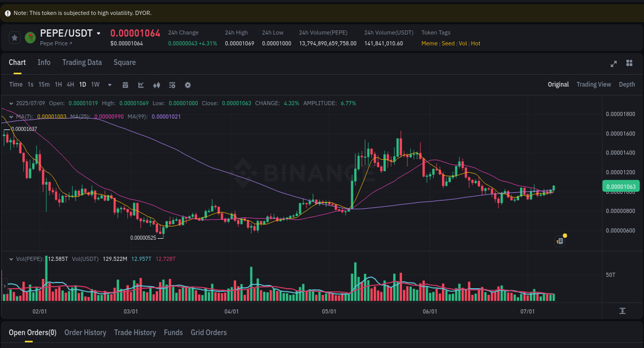Click the order panel icon on chart

point(560,241)
